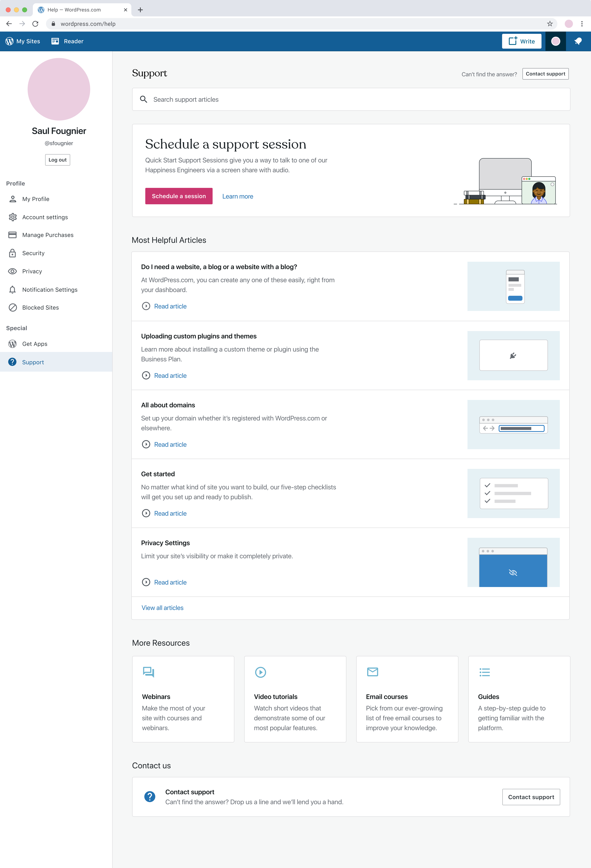591x868 pixels.
Task: Go to Manage Purchases page
Action: [x=48, y=235]
